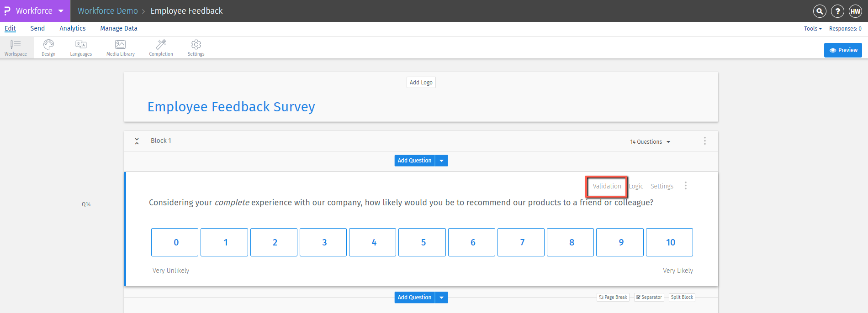Open the Settings gear icon in toolbar
Viewport: 868px width, 313px height.
click(x=196, y=47)
